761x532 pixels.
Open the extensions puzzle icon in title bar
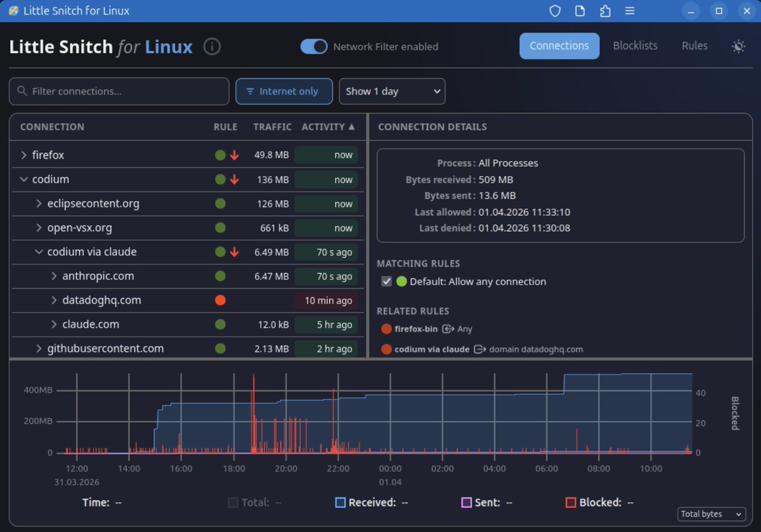point(604,11)
